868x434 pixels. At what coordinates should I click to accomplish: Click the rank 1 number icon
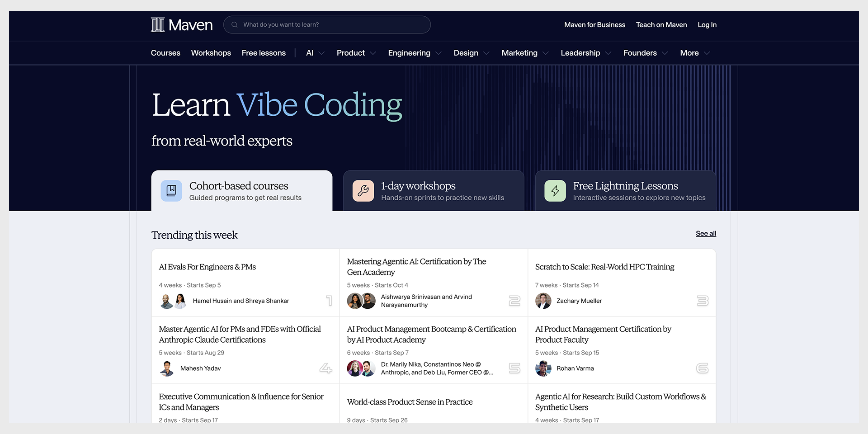coord(329,301)
